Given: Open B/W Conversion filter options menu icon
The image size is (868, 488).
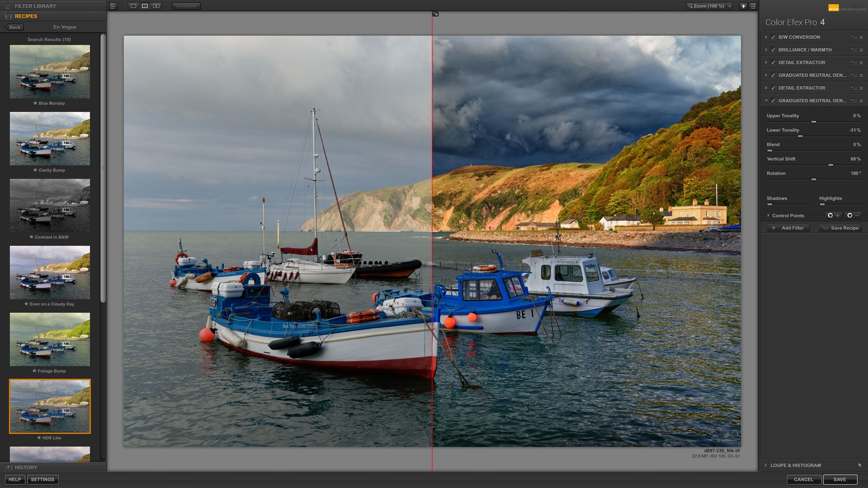Looking at the screenshot, I should pyautogui.click(x=854, y=37).
